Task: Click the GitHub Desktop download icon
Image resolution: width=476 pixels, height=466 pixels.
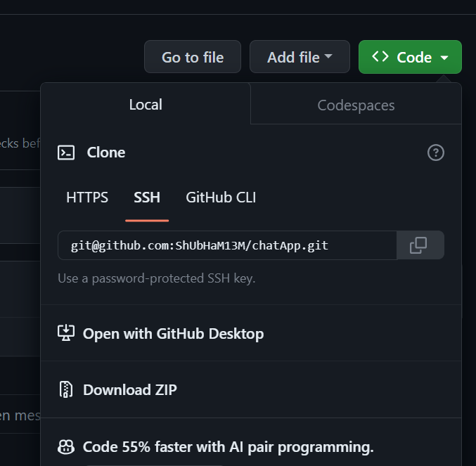Action: (x=66, y=333)
